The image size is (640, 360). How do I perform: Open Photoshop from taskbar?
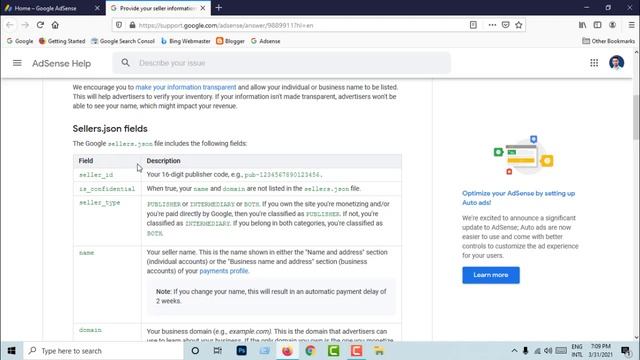coord(241,351)
